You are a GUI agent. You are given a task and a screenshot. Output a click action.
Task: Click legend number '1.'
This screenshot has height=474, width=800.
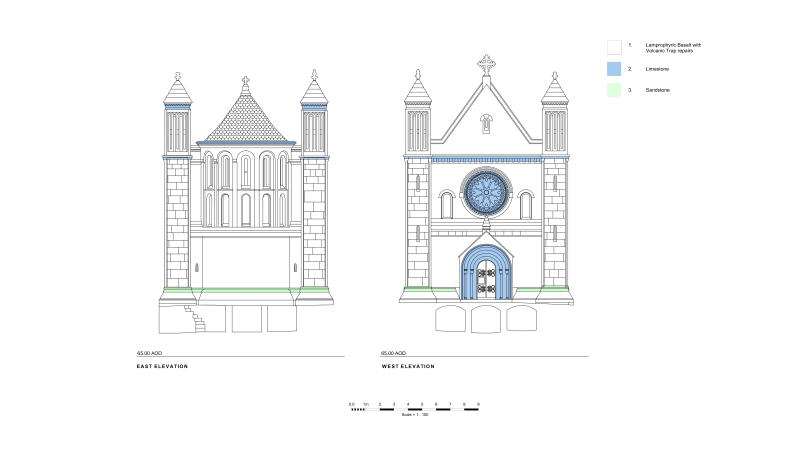630,45
